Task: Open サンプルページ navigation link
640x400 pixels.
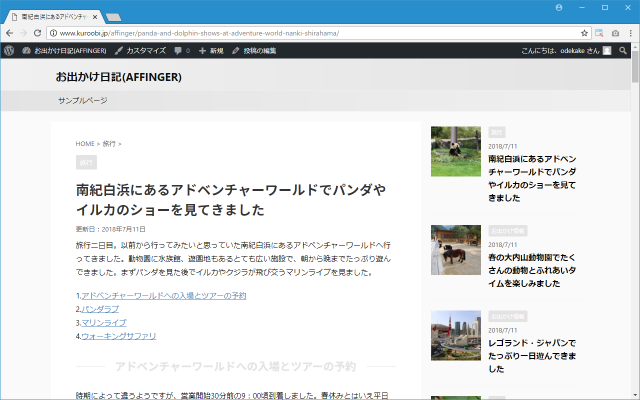Action: pyautogui.click(x=82, y=100)
